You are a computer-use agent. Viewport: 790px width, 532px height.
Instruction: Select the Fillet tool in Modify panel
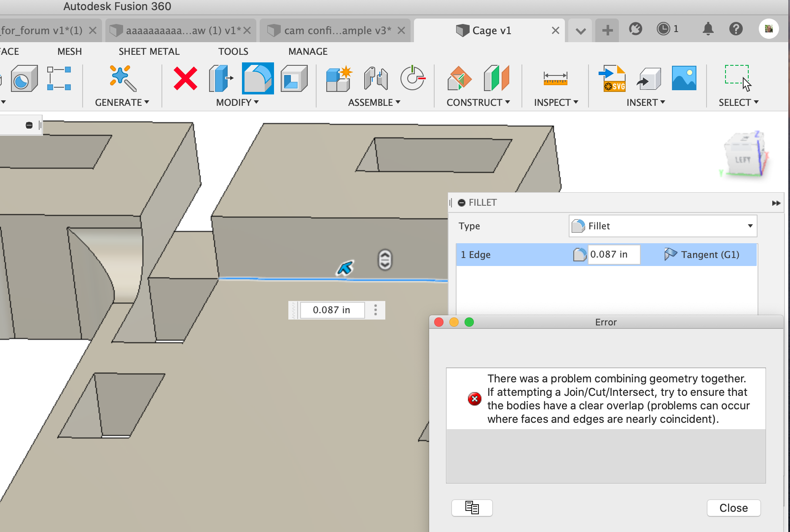(x=257, y=78)
